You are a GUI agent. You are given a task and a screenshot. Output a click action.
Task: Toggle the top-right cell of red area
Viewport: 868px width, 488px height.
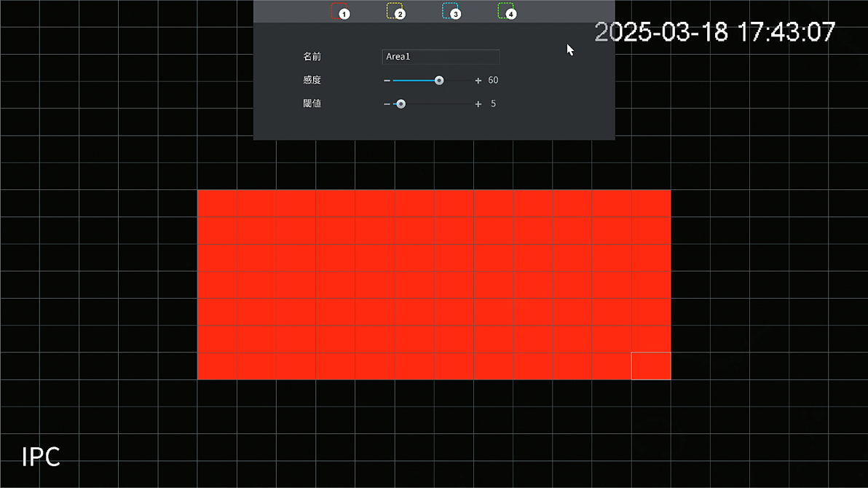[650, 204]
